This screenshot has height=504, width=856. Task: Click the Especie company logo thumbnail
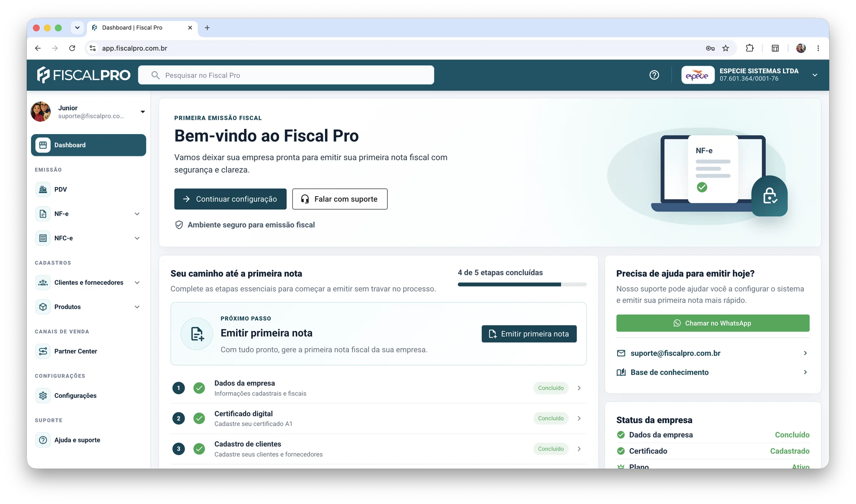(697, 75)
